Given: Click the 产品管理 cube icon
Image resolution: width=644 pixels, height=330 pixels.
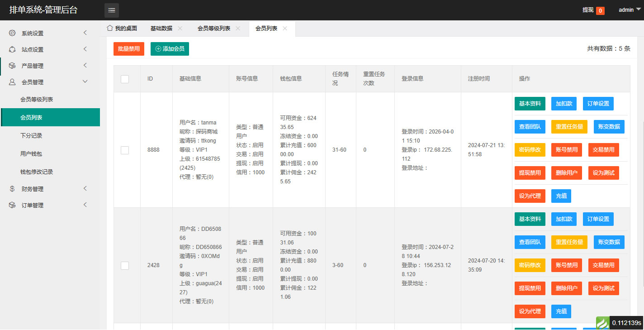Looking at the screenshot, I should pos(13,66).
